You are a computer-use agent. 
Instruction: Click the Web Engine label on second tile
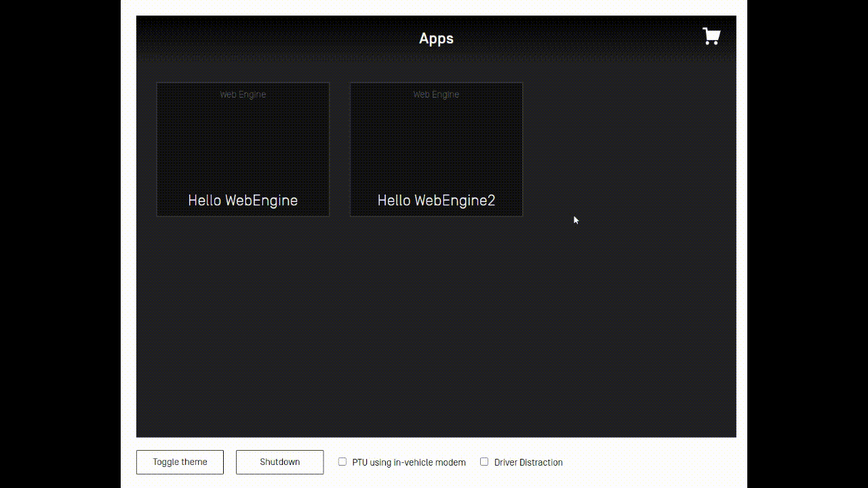(436, 94)
